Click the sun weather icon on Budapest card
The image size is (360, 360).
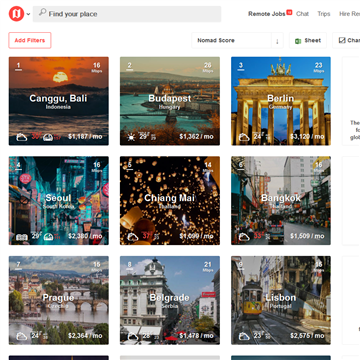(x=131, y=137)
